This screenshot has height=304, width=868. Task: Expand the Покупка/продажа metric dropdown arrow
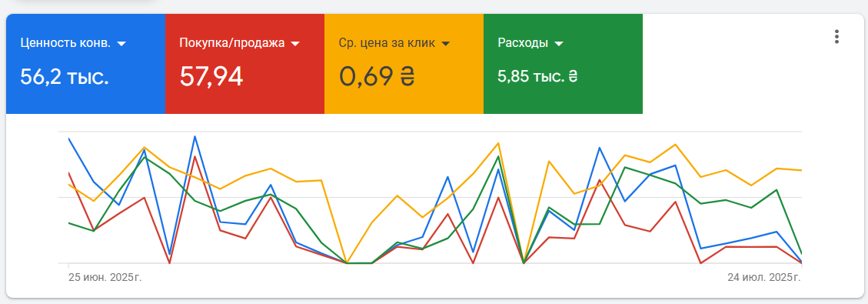coord(295,44)
